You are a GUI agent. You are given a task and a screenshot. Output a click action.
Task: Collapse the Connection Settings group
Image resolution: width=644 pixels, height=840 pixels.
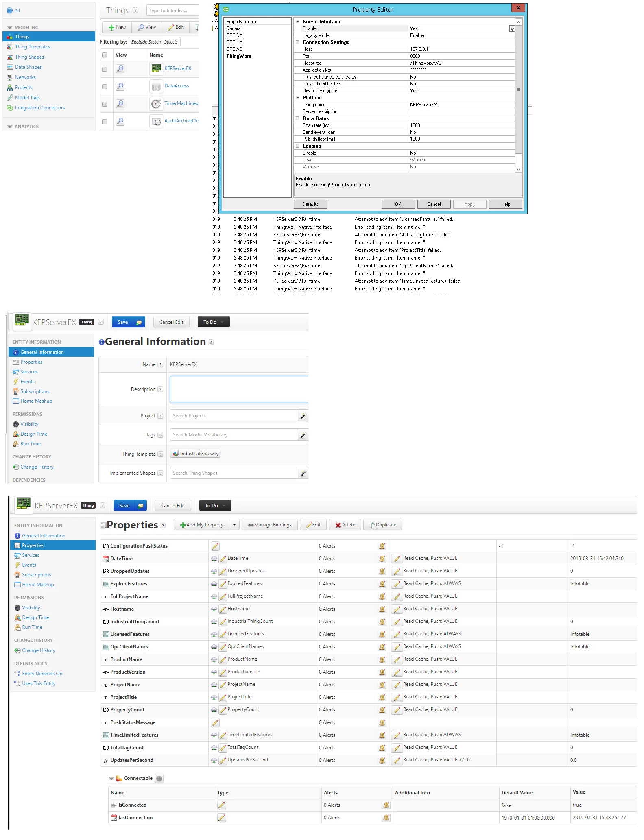(298, 42)
